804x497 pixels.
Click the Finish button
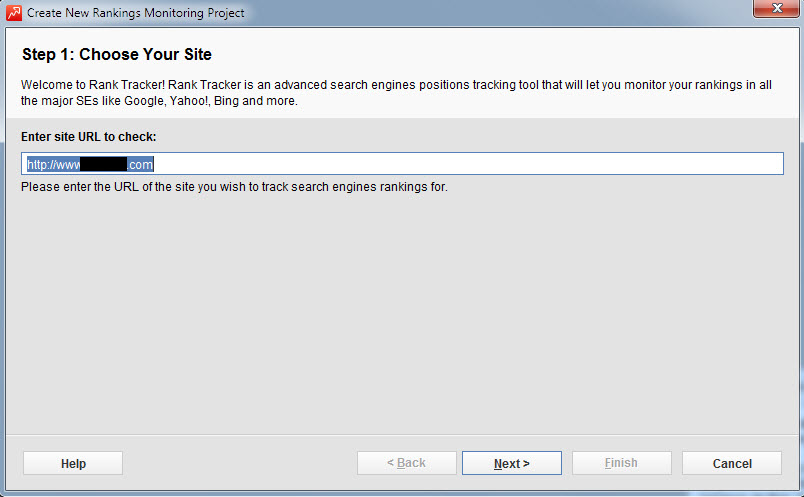621,463
